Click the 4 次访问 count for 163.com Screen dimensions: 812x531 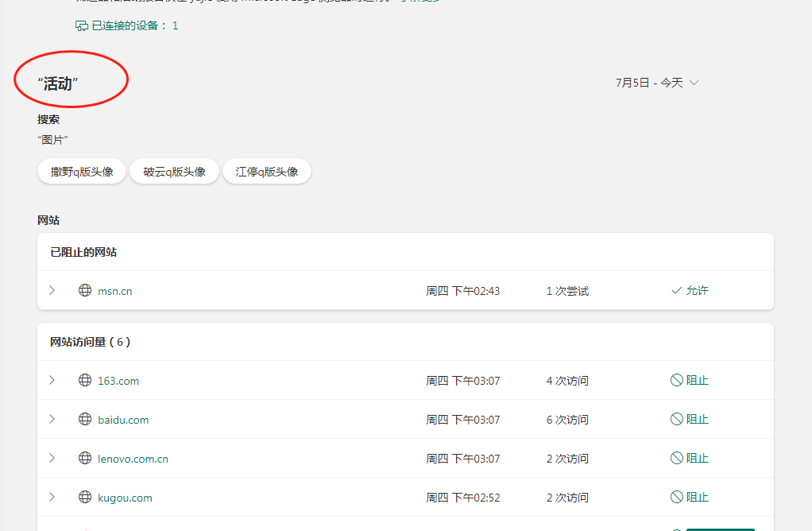[x=567, y=381]
